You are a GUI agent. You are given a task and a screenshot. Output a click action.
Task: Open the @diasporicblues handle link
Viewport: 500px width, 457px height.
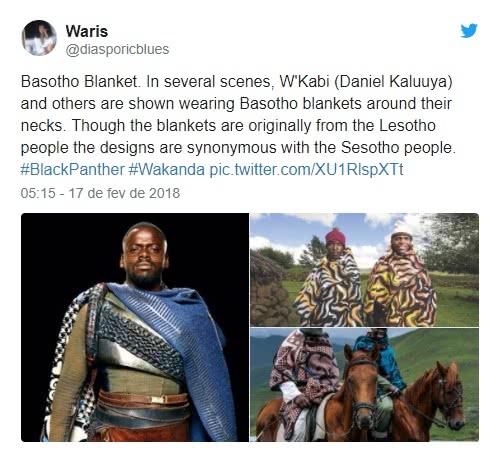point(117,49)
